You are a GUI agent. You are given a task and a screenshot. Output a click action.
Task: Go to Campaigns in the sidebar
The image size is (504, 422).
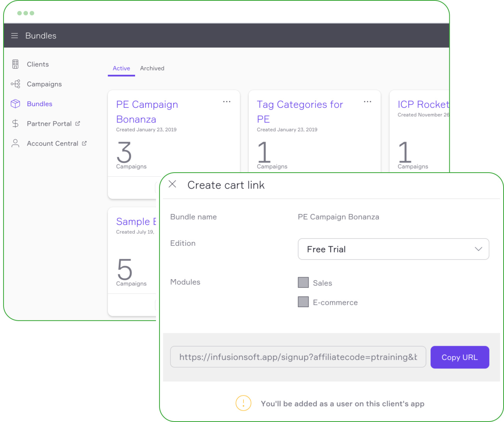[x=44, y=84]
